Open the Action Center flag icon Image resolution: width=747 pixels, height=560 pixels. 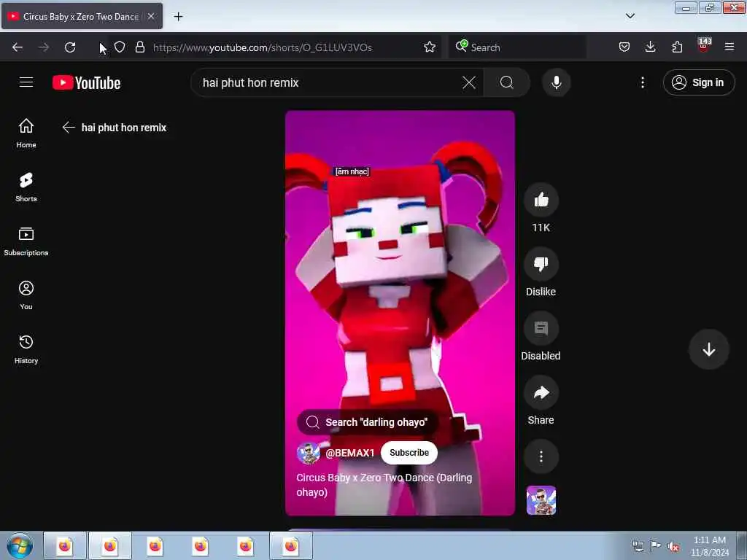655,546
